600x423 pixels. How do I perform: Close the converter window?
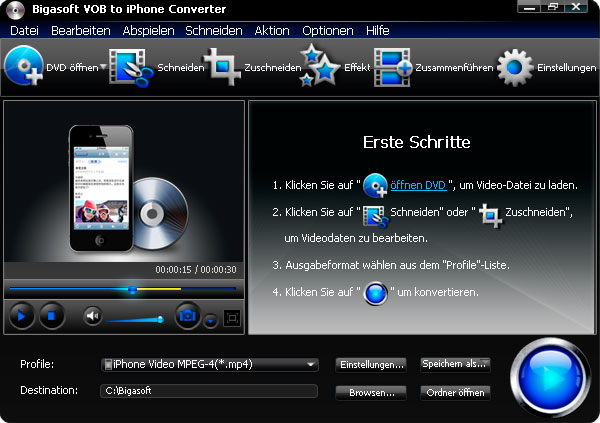576,7
